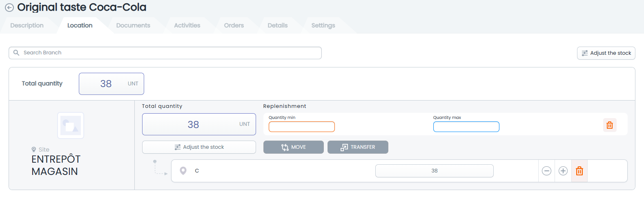Image resolution: width=644 pixels, height=197 pixels.
Task: Focus the Quantity max field
Action: coord(466,127)
